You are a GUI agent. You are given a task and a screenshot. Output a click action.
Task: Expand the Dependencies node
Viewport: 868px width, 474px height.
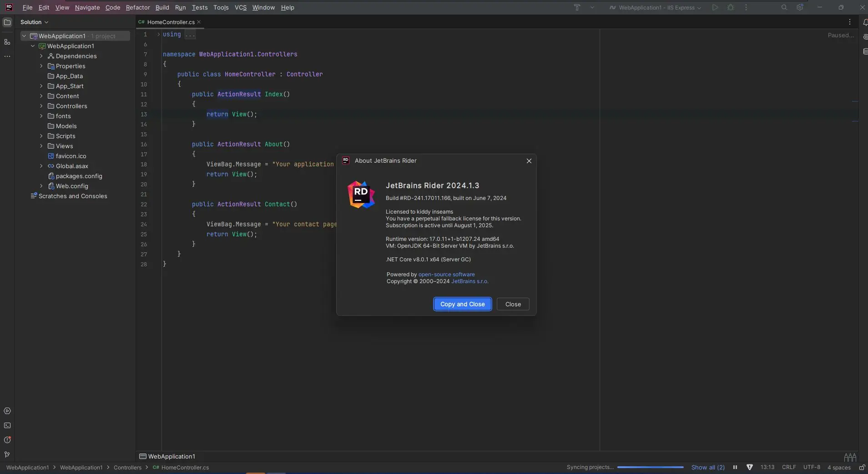click(x=41, y=56)
